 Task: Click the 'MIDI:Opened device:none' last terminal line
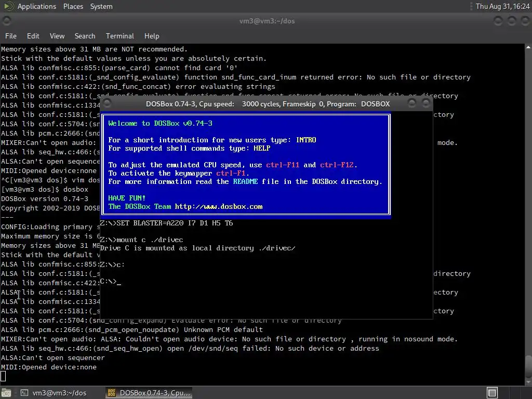(49, 367)
